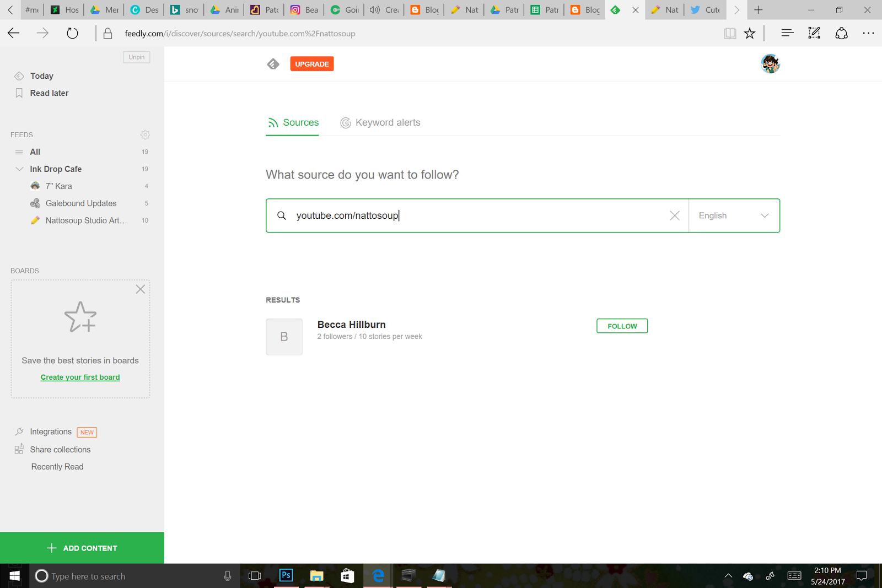Click the ADD CONTENT button
This screenshot has width=882, height=588.
pyautogui.click(x=82, y=548)
